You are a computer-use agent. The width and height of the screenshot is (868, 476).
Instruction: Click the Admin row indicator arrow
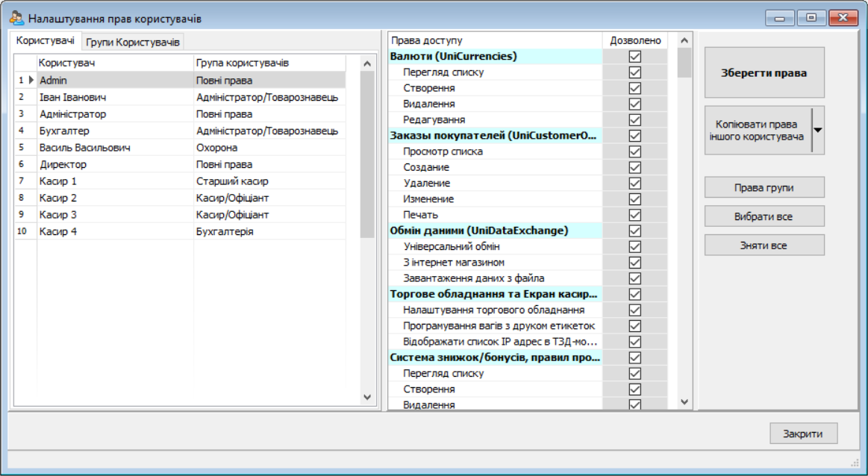pyautogui.click(x=31, y=81)
